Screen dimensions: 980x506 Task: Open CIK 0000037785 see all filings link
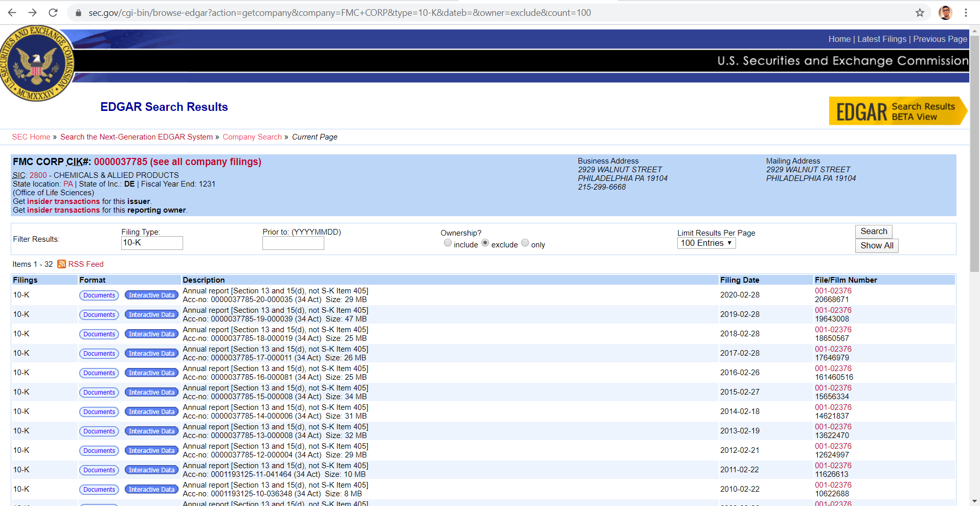tap(177, 162)
